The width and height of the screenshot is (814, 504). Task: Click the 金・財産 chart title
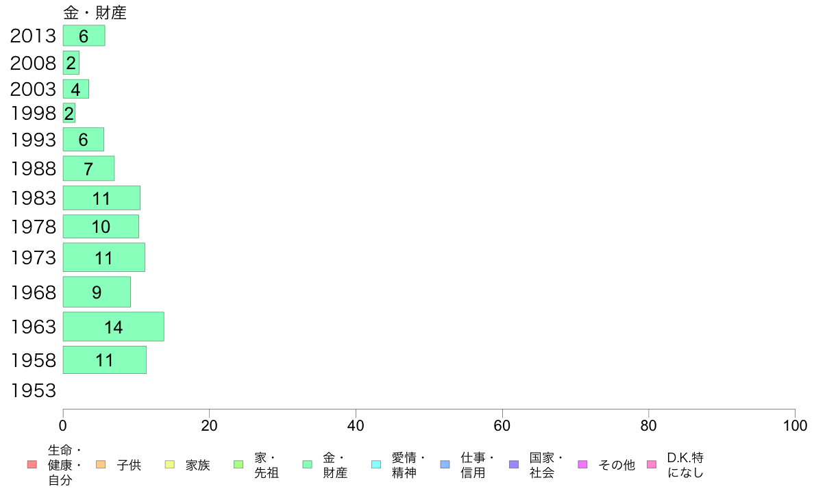click(x=95, y=12)
